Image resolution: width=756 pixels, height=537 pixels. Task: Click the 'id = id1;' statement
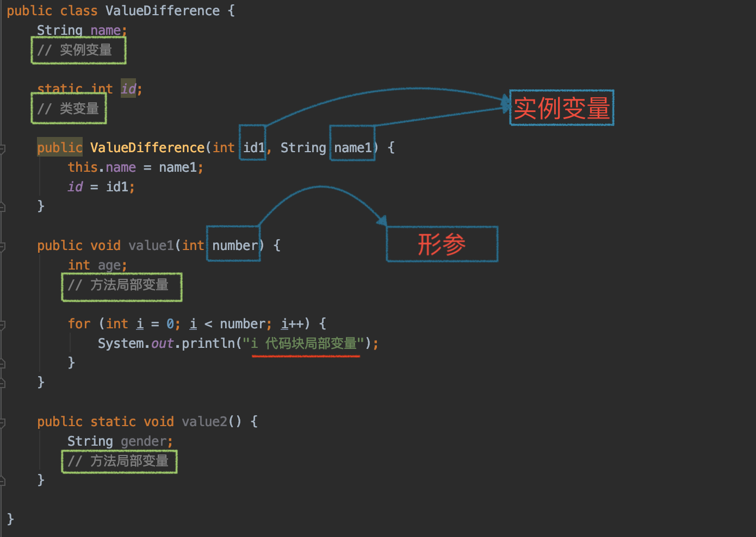pos(101,187)
